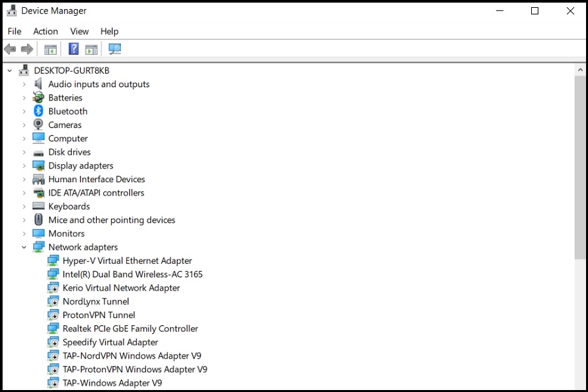Collapse the Network adapters category
Screen dimensions: 588x392
click(x=24, y=247)
